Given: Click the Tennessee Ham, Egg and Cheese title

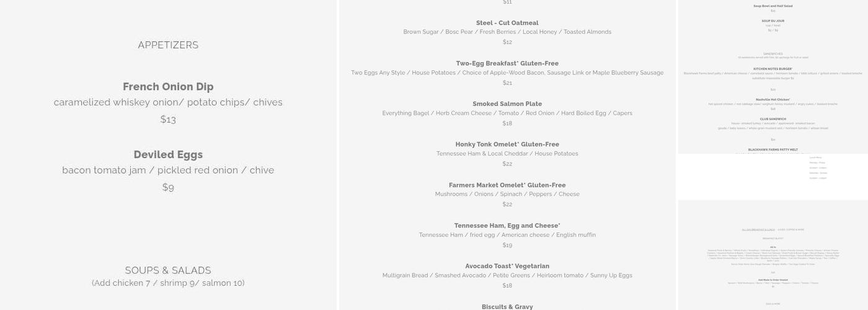Looking at the screenshot, I should [507, 226].
